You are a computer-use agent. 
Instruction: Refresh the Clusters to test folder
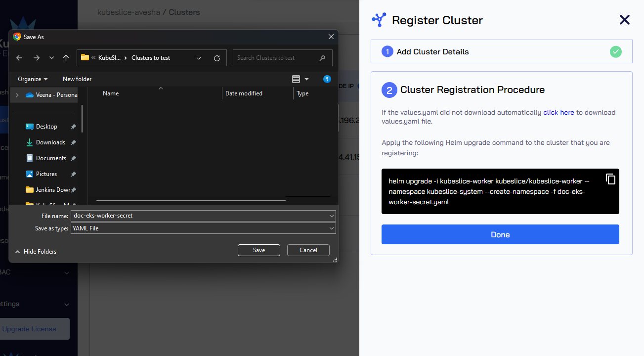[x=216, y=58]
